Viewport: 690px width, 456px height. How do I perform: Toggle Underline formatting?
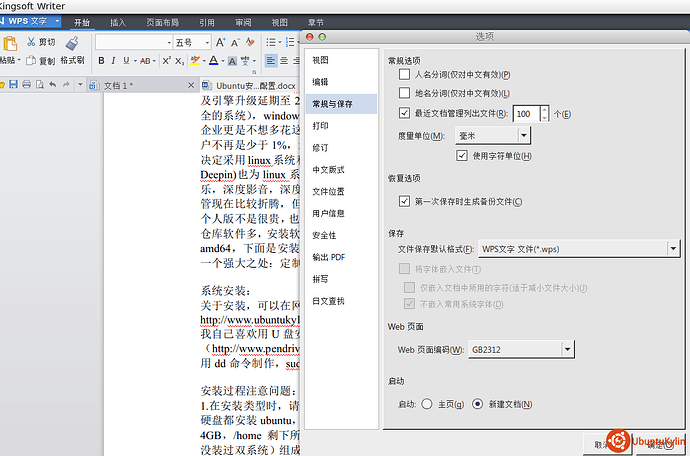[x=126, y=61]
